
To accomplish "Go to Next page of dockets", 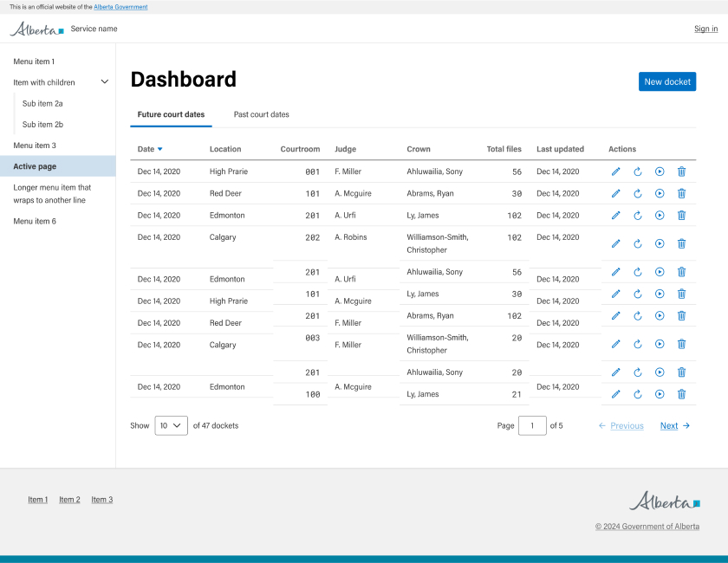I will pos(674,425).
